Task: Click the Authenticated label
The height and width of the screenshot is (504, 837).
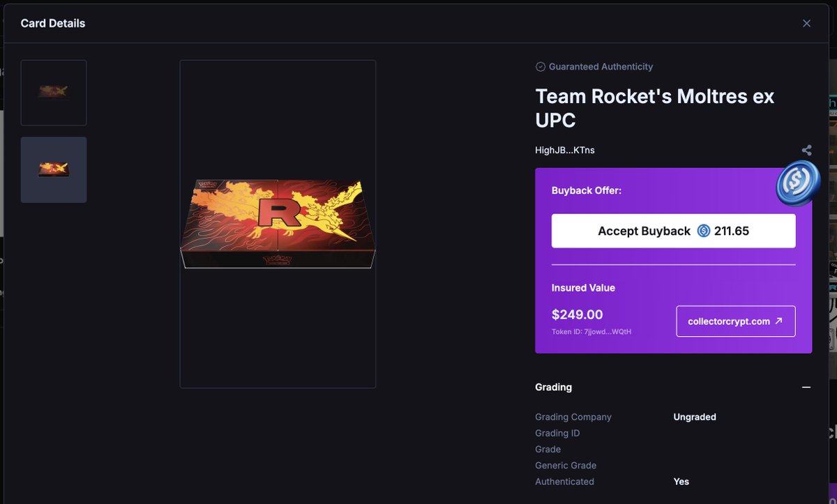Action: tap(564, 482)
